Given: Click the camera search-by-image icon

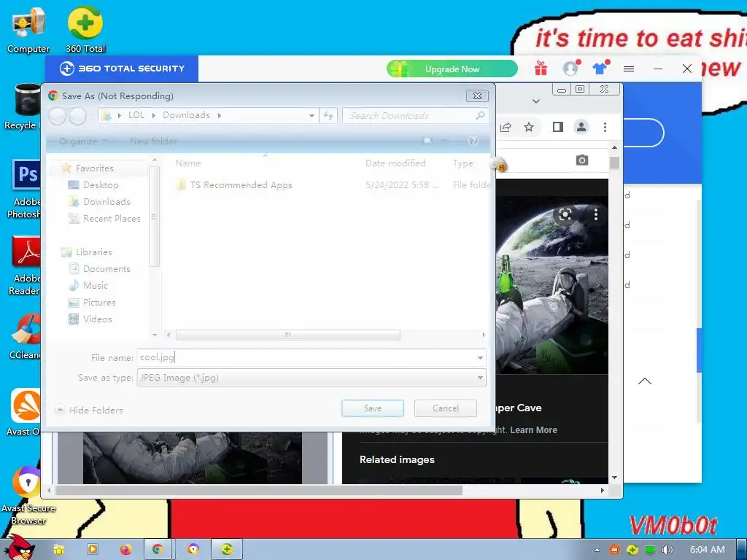Looking at the screenshot, I should (581, 160).
